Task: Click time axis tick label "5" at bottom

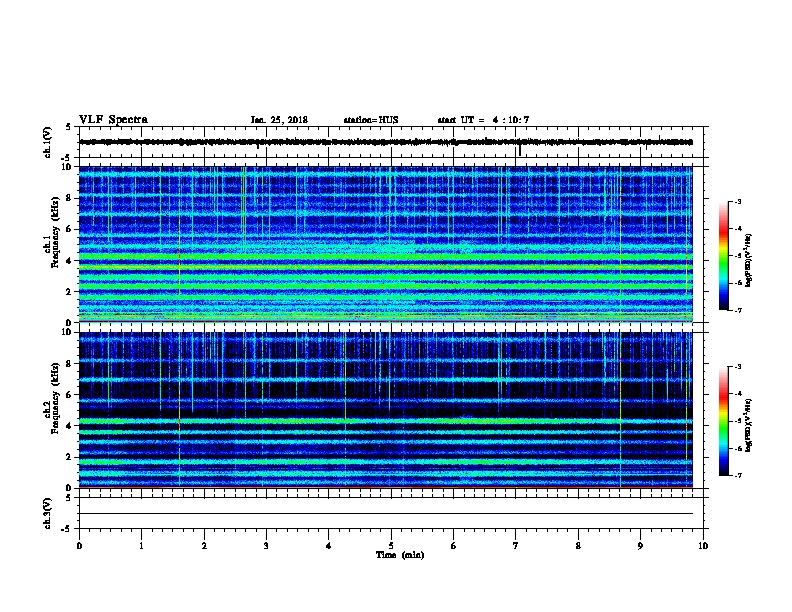Action: click(x=391, y=545)
